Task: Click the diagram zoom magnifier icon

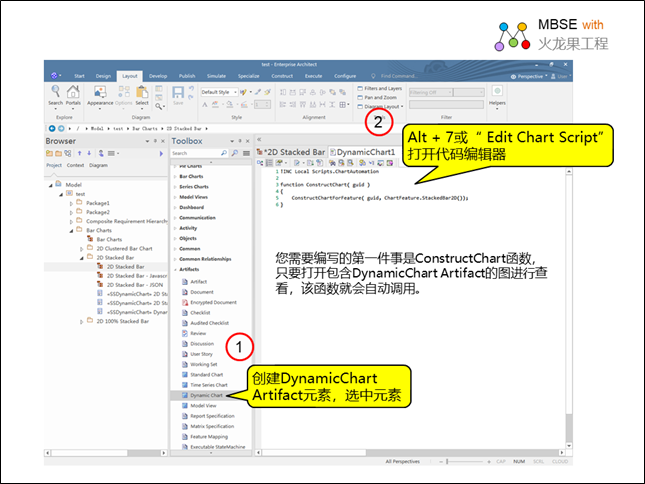Action: 159,106
